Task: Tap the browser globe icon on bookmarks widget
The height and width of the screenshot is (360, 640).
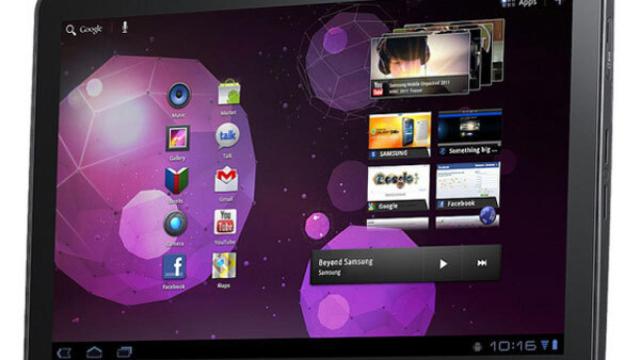Action: tap(488, 216)
